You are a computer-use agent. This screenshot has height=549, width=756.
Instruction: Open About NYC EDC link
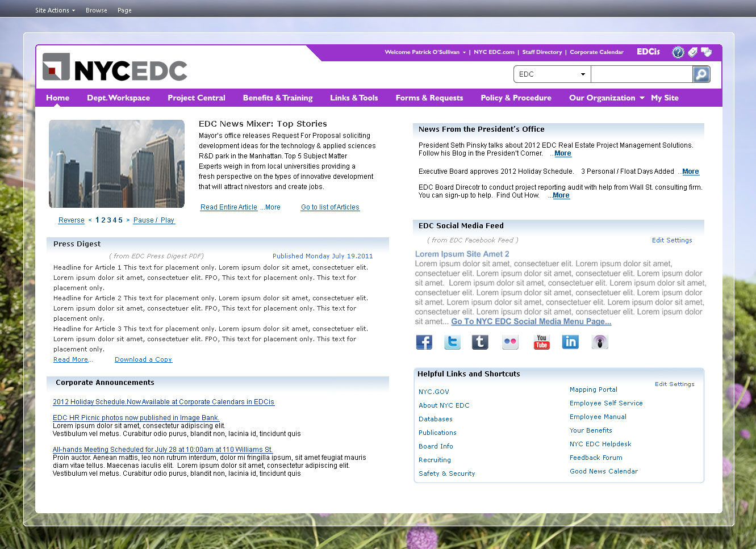444,405
